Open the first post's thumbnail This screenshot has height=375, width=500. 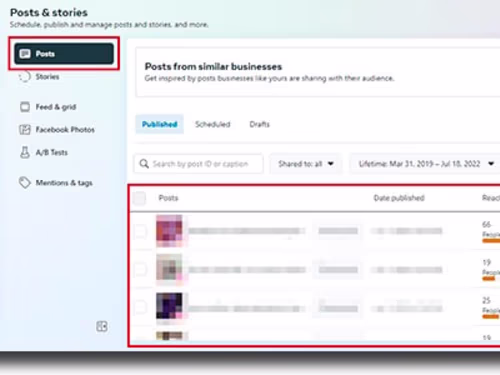click(169, 231)
